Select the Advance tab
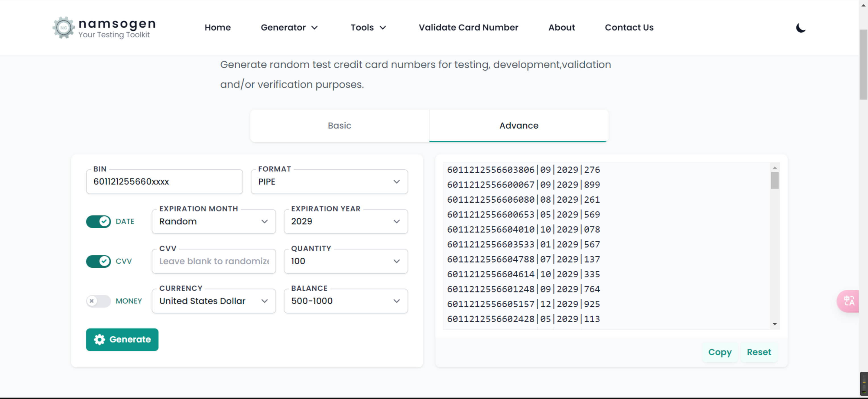 [x=518, y=124]
